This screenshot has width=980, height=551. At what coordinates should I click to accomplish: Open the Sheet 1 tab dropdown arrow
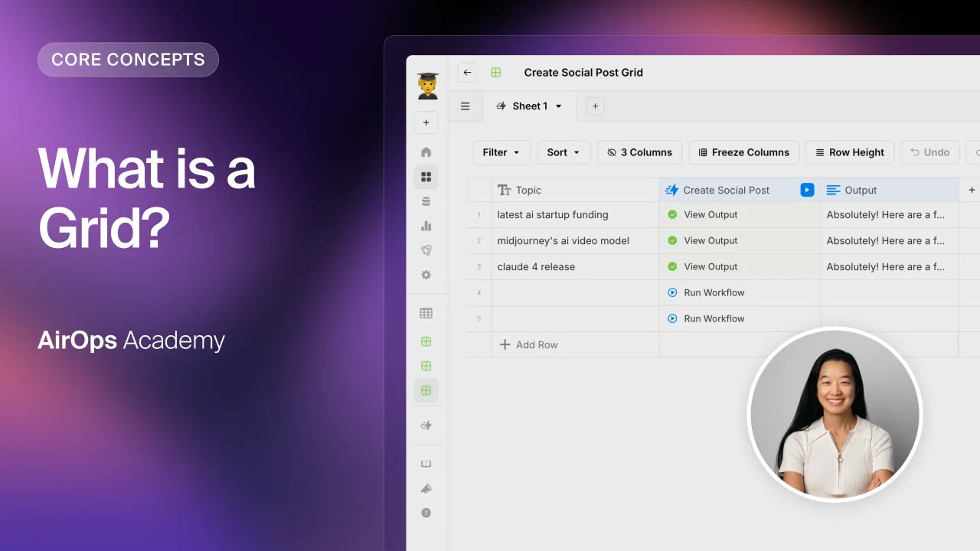pyautogui.click(x=559, y=106)
